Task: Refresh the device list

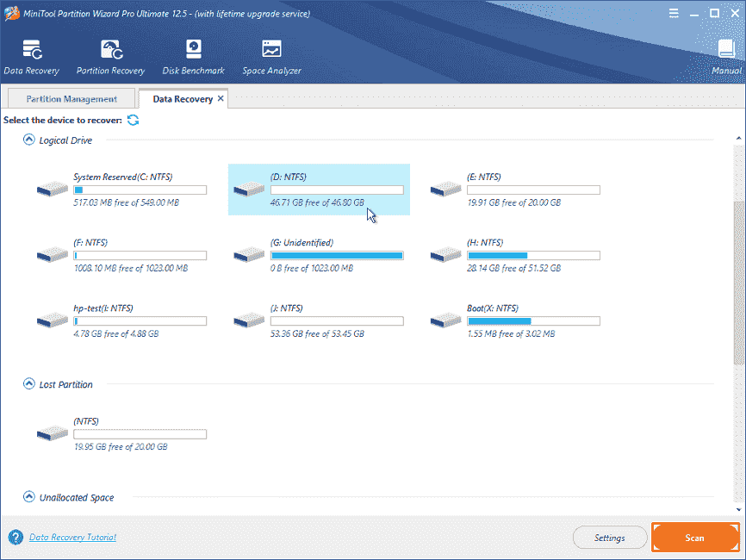Action: tap(133, 120)
